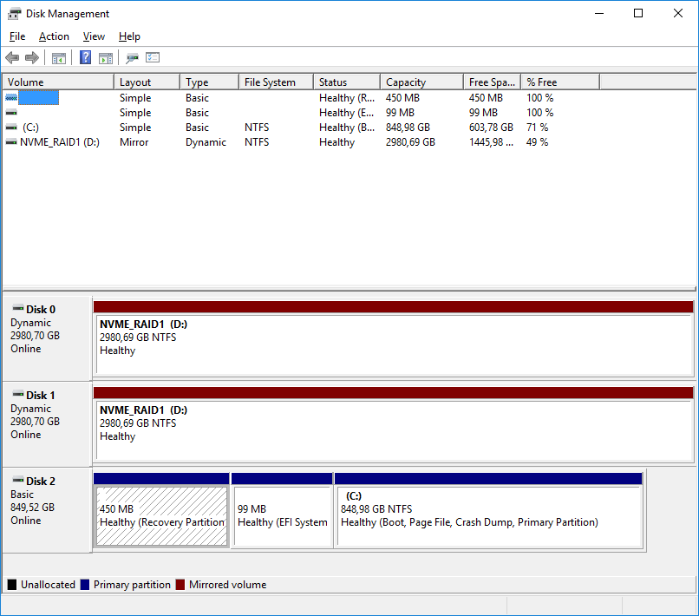This screenshot has height=616, width=699.
Task: Click the 450 MB capacity cell in list
Action: click(402, 98)
